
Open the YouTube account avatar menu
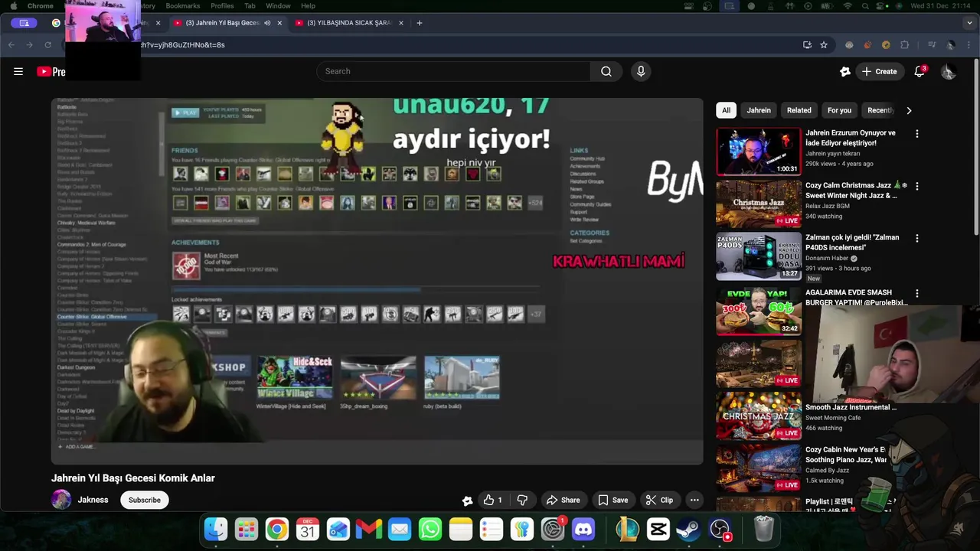[x=948, y=71]
